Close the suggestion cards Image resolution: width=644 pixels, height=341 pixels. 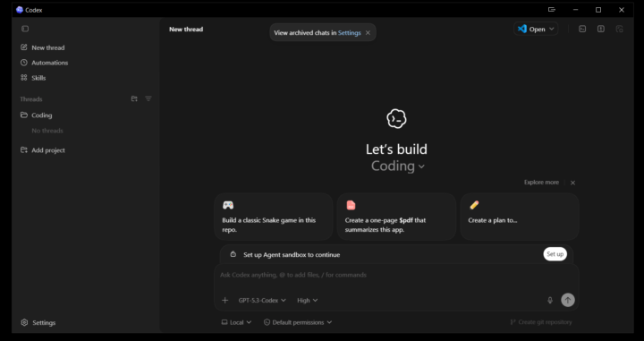pyautogui.click(x=572, y=183)
